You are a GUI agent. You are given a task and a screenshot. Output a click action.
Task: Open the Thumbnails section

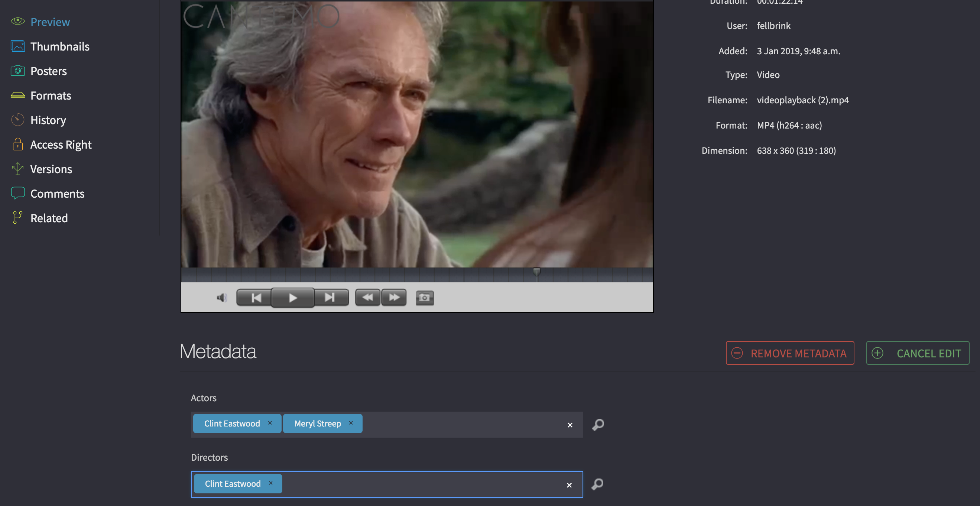pos(60,46)
